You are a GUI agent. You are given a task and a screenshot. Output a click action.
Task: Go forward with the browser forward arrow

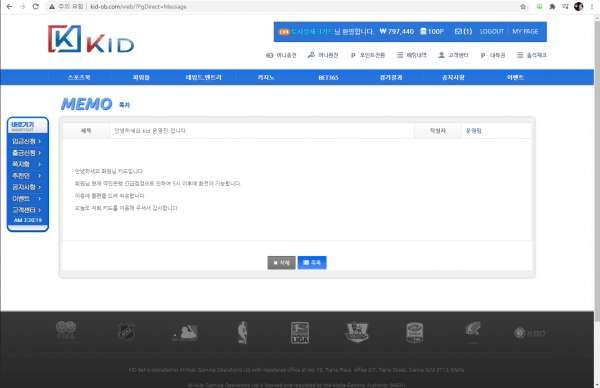click(23, 7)
